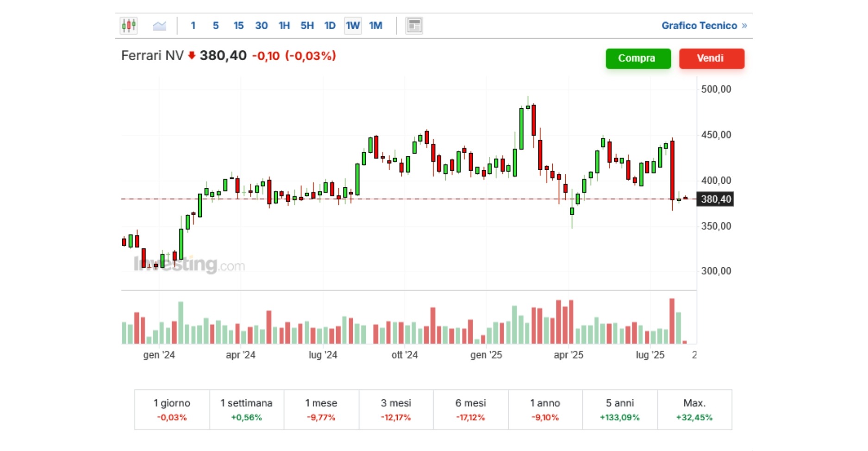This screenshot has height=451, width=868.
Task: Select the 1W weekly timeframe
Action: click(353, 25)
